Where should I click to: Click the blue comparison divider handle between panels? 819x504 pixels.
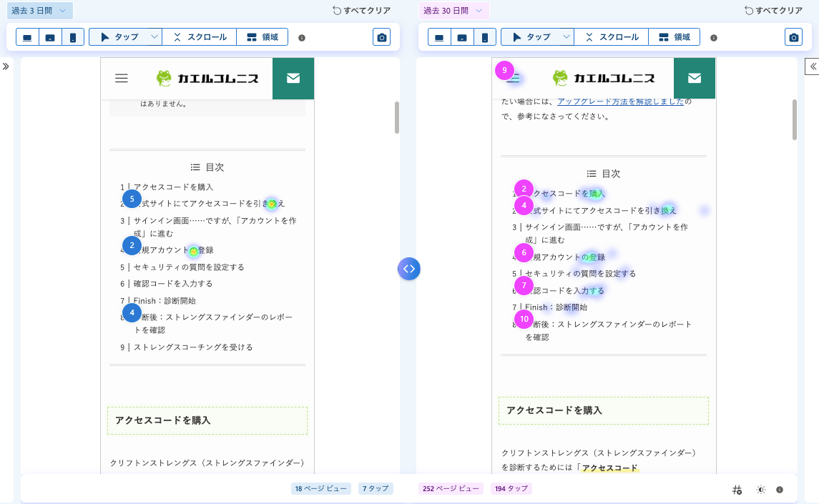(409, 269)
